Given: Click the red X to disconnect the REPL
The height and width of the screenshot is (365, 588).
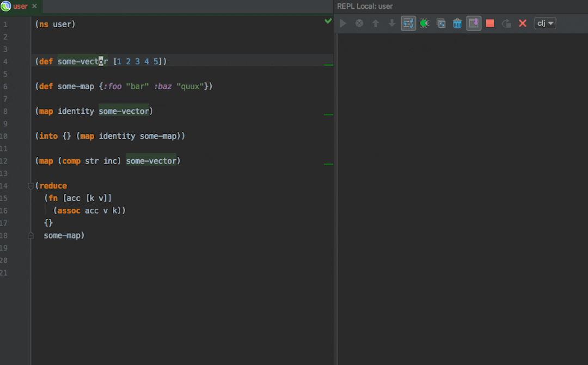Looking at the screenshot, I should click(x=522, y=23).
